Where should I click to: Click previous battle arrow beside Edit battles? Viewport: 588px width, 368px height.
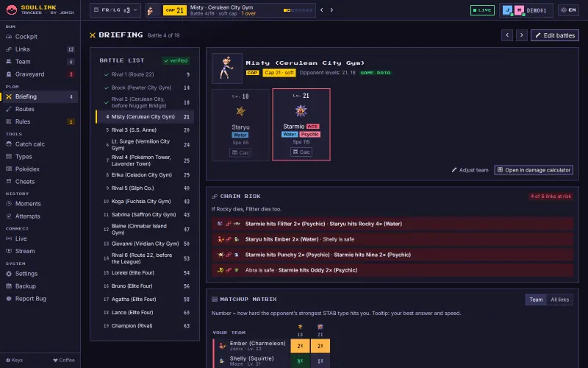(x=507, y=35)
